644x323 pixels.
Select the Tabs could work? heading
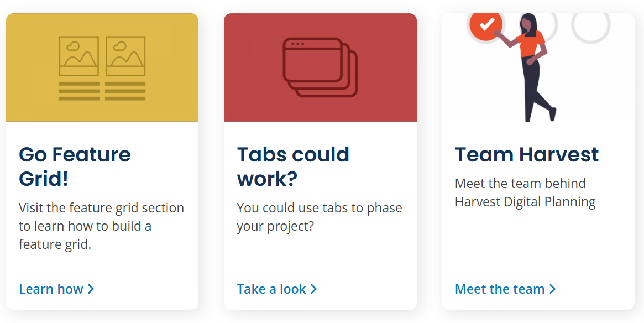[293, 166]
